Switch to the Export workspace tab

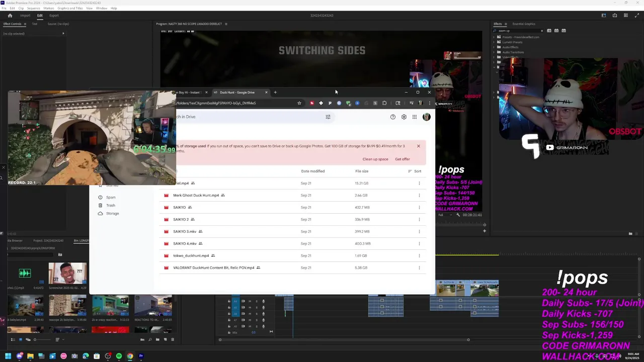(54, 16)
